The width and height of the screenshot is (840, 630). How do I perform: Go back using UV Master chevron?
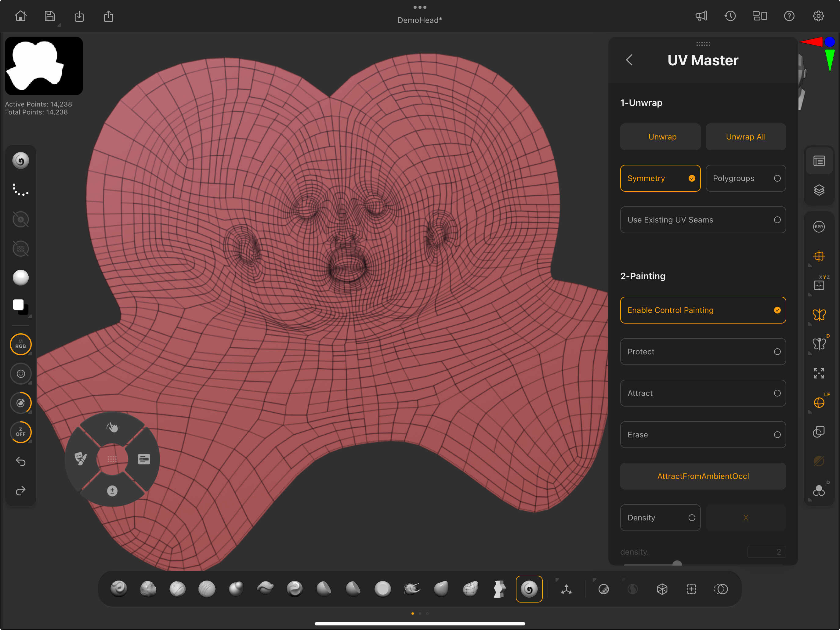tap(629, 60)
